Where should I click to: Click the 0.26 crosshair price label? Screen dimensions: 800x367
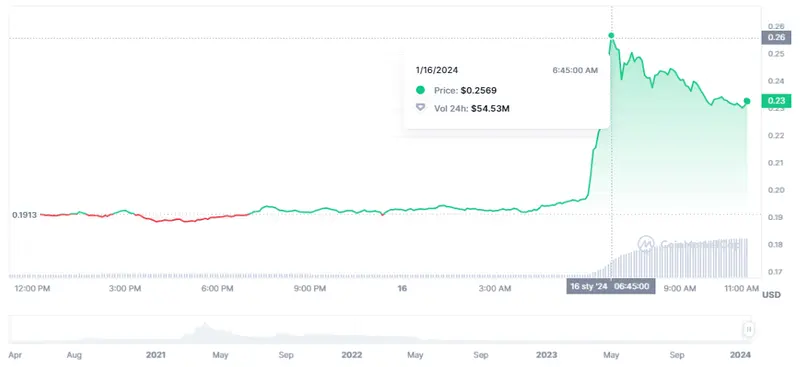773,37
